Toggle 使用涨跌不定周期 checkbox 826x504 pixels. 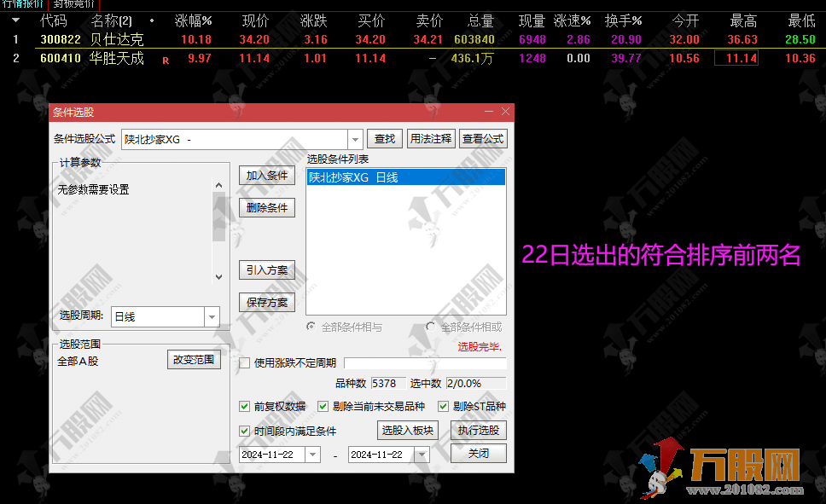(244, 362)
